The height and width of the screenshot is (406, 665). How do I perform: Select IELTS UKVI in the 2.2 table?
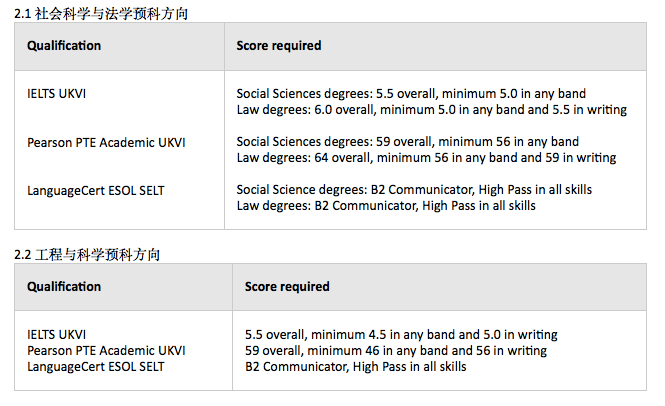pos(57,334)
